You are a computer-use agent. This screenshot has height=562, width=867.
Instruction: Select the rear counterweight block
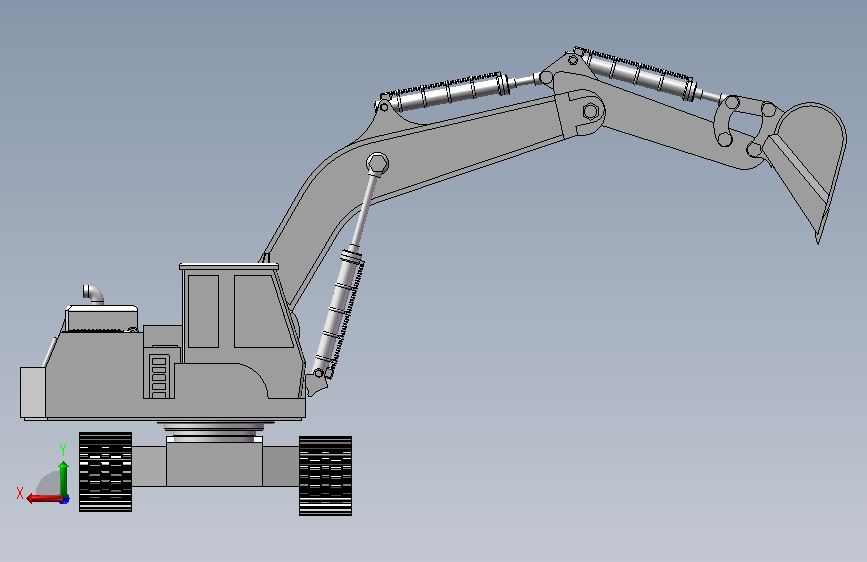point(33,393)
